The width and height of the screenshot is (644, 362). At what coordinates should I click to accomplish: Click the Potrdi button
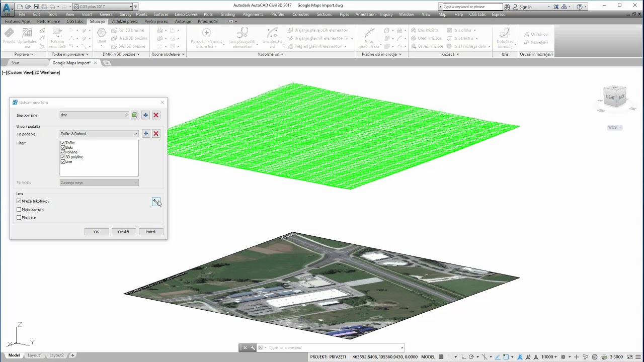tap(150, 232)
